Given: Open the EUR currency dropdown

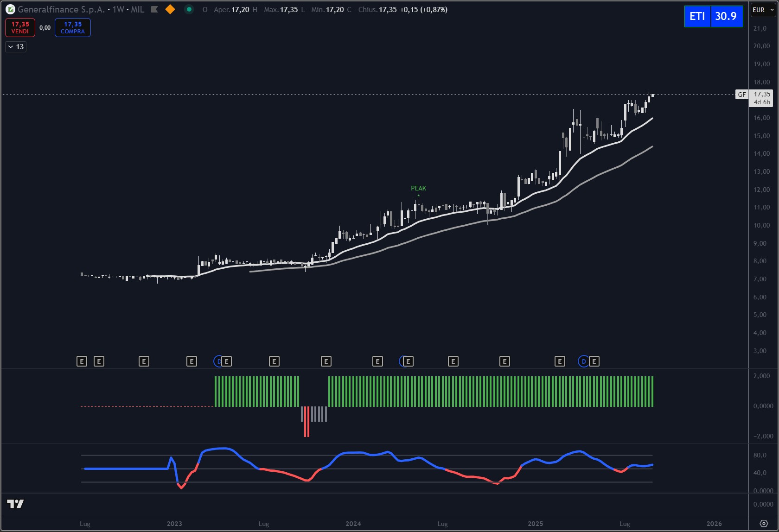Looking at the screenshot, I should pyautogui.click(x=763, y=10).
